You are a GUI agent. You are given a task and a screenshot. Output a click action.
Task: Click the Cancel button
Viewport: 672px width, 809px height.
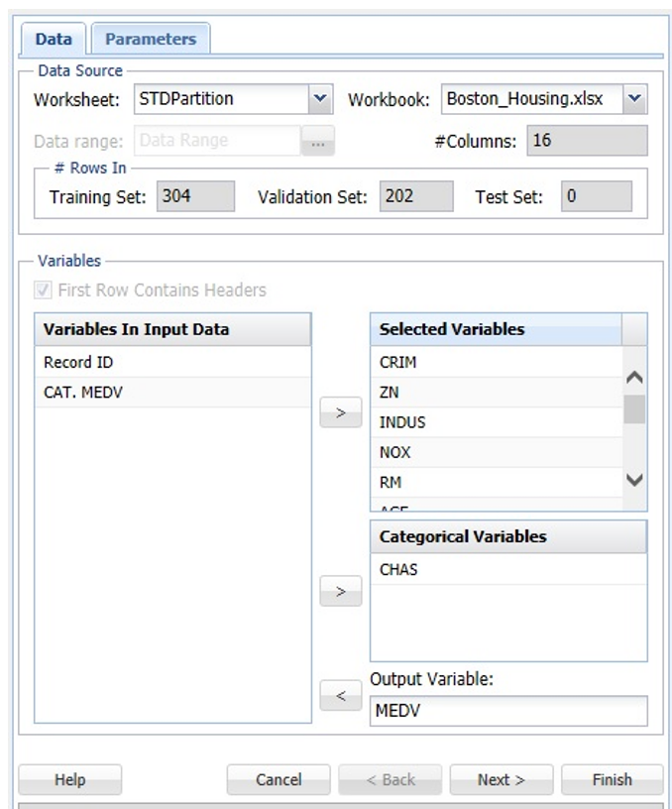coord(279,780)
